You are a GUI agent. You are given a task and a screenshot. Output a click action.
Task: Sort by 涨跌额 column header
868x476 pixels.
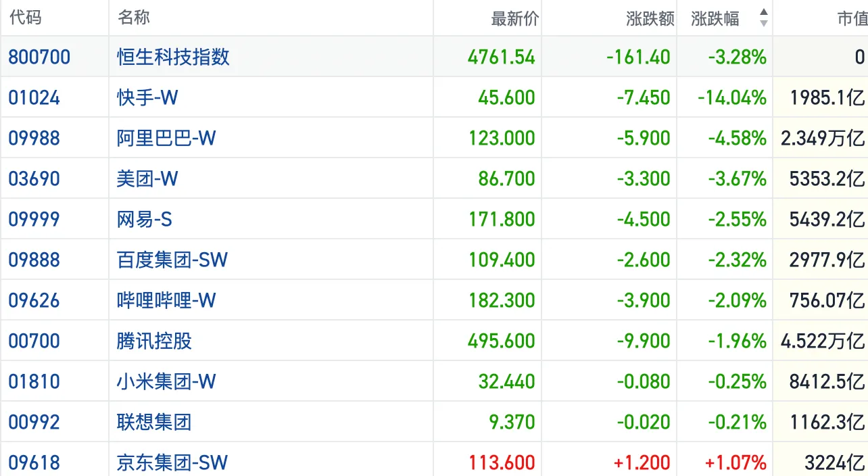tap(650, 19)
